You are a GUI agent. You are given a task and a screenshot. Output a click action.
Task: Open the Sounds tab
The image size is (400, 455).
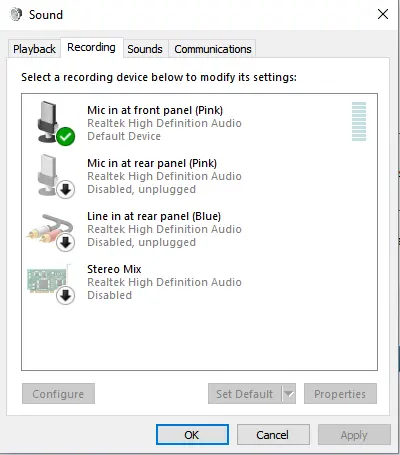click(145, 49)
